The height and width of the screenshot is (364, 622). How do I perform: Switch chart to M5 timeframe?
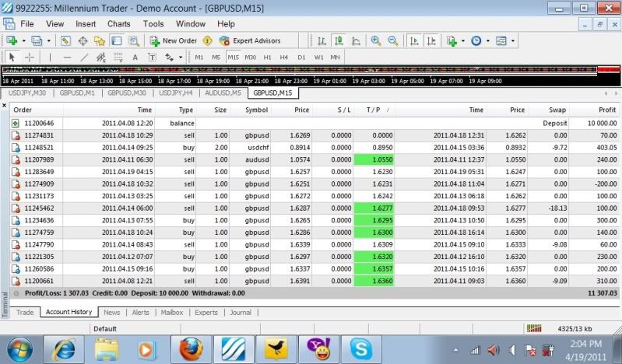(216, 57)
